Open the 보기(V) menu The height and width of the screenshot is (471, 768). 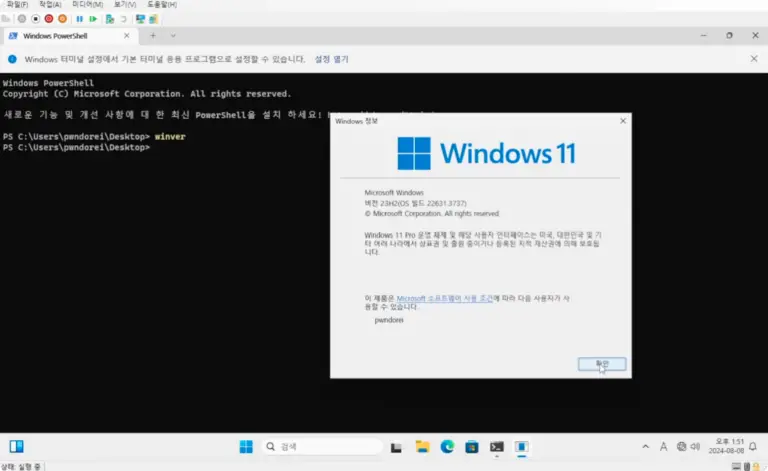point(125,4)
